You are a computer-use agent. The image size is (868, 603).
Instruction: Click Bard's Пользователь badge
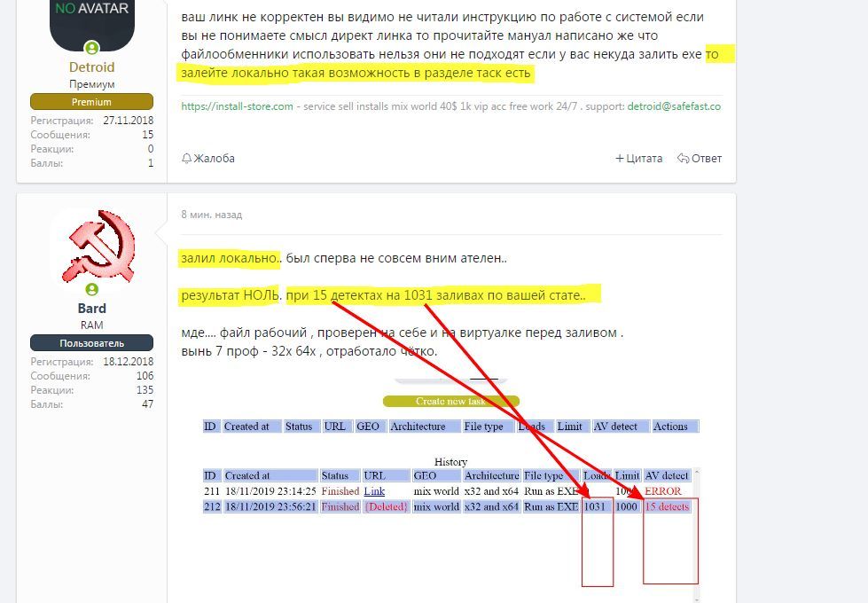point(91,343)
